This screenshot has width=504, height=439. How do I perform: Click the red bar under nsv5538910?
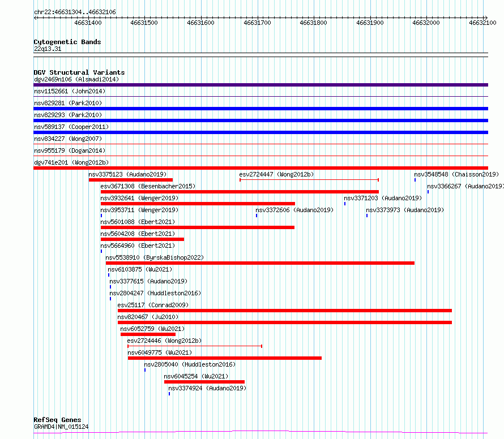coord(260,263)
